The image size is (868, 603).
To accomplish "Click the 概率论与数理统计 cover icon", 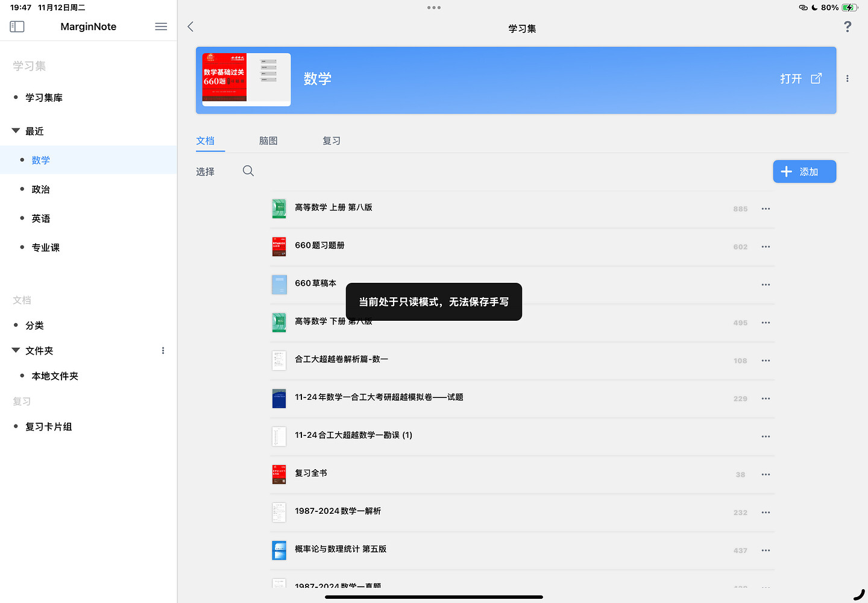I will pos(279,551).
